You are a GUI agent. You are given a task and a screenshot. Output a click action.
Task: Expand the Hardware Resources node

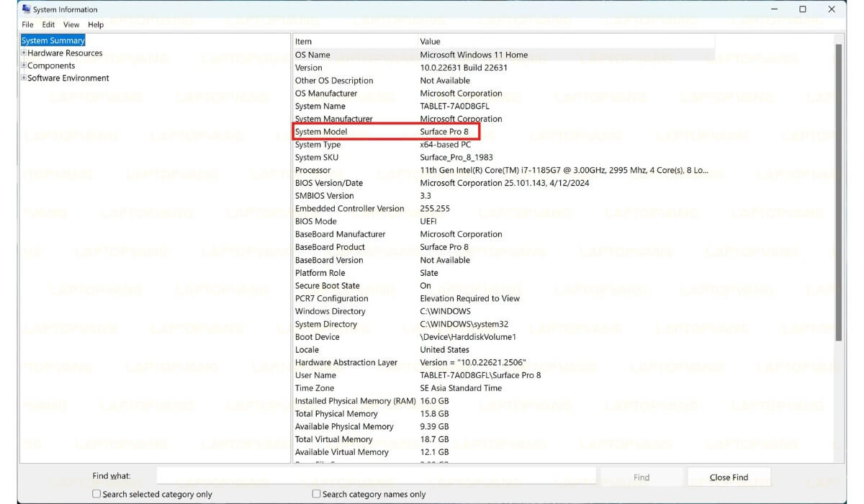(24, 53)
